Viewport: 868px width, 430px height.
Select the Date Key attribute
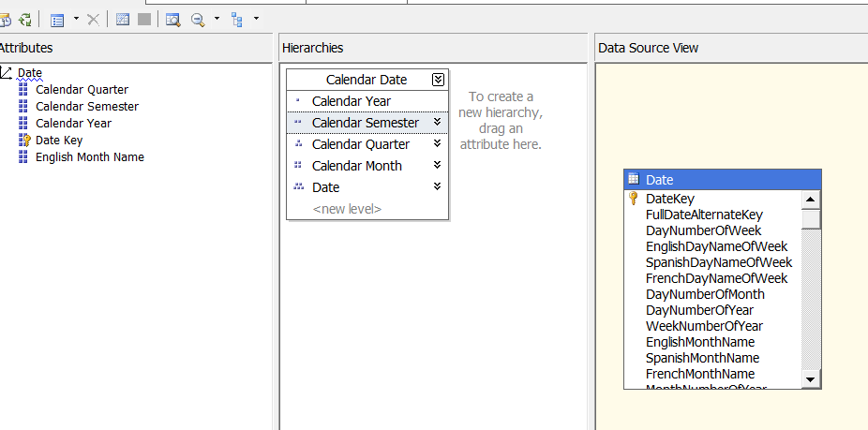[x=59, y=140]
